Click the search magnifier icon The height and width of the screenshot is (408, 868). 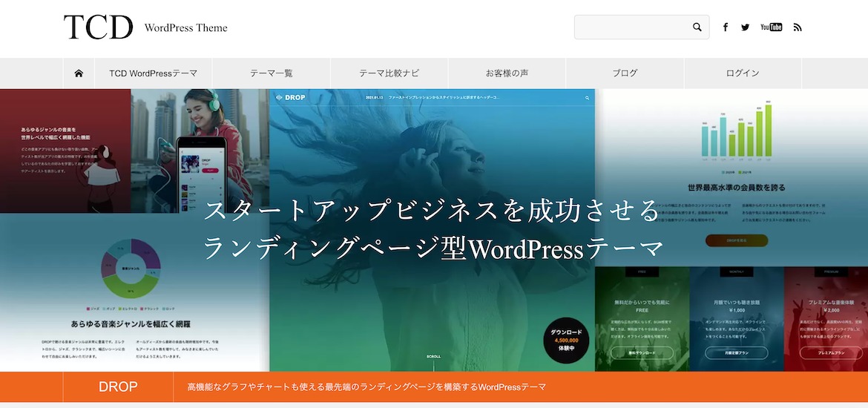pos(697,27)
